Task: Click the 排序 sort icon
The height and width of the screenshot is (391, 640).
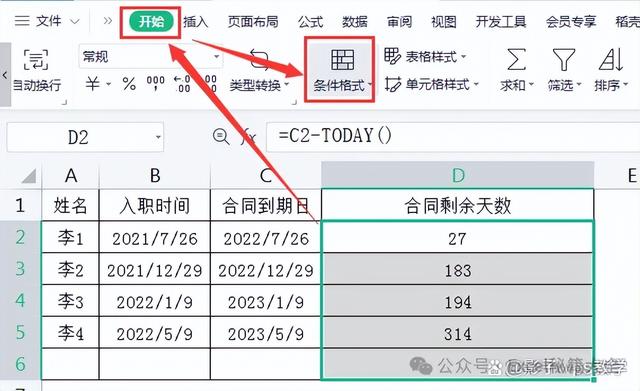Action: coord(611,60)
